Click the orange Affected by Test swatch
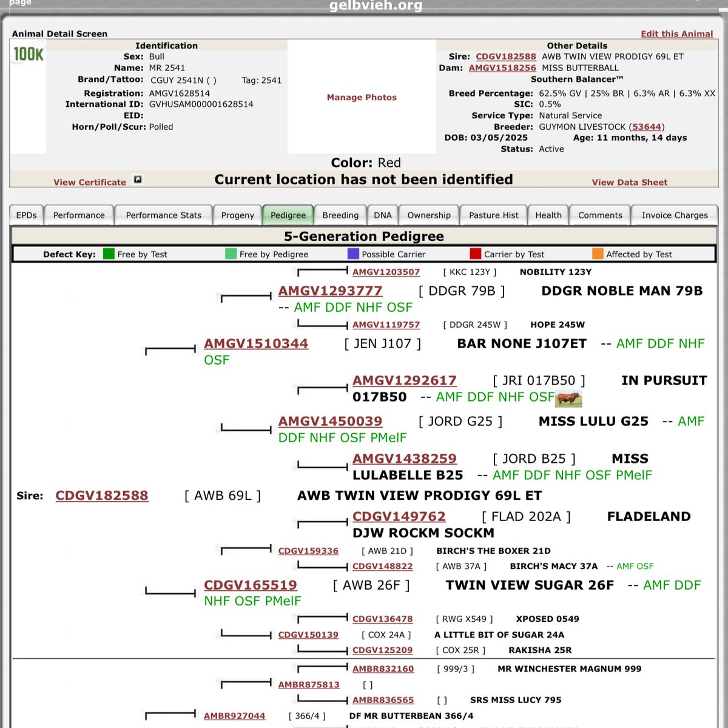Image resolution: width=728 pixels, height=728 pixels. [598, 254]
